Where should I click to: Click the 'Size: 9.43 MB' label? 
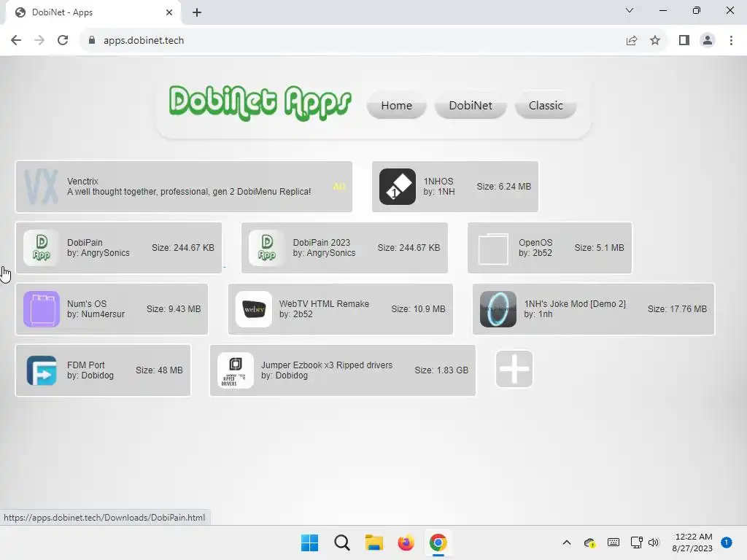[x=174, y=309]
